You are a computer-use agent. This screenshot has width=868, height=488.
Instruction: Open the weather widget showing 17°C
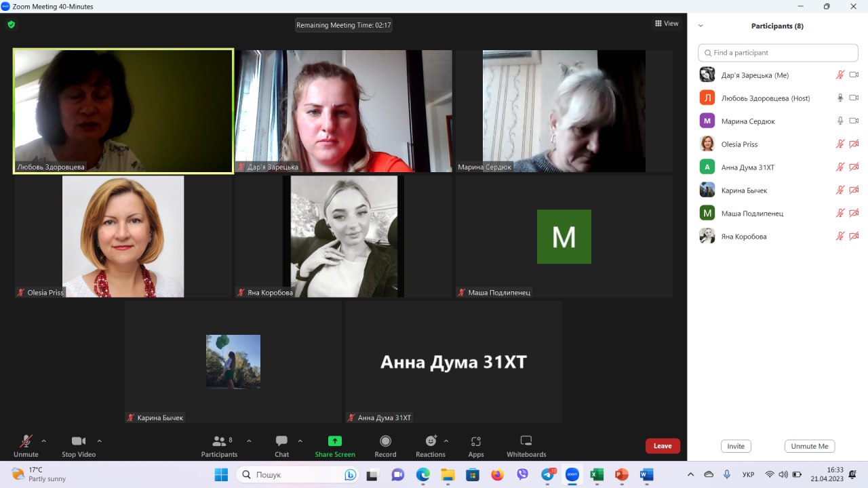click(39, 474)
